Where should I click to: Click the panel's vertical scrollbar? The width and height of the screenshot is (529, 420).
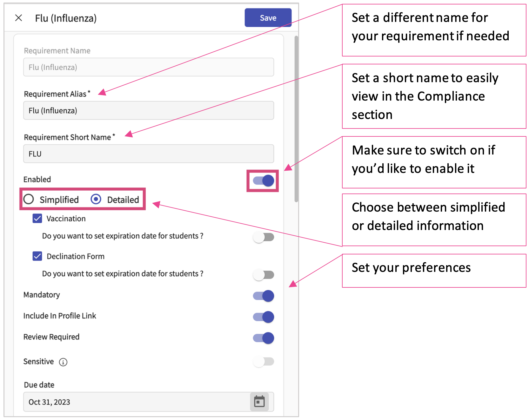pyautogui.click(x=296, y=119)
